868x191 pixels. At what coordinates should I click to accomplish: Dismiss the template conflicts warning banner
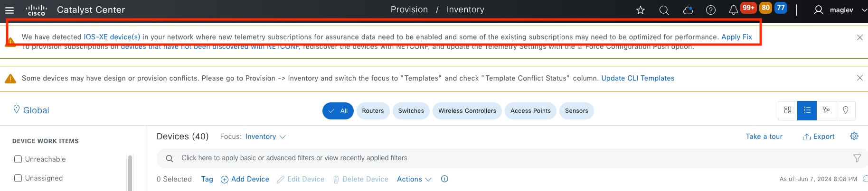(x=860, y=78)
